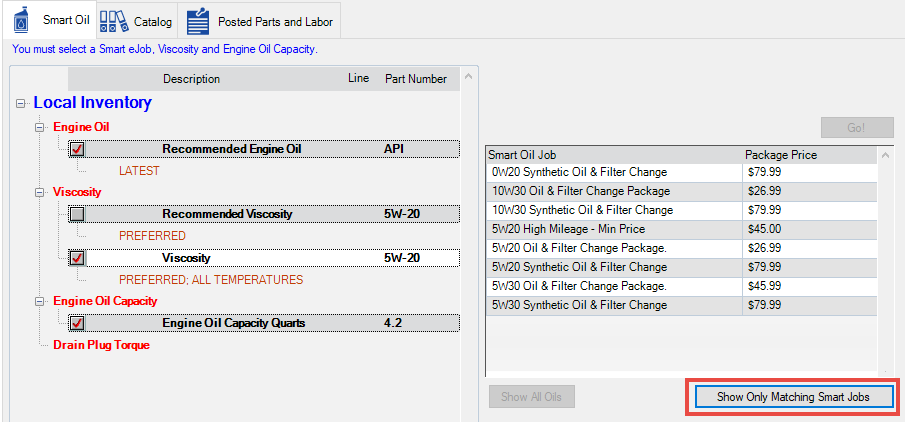
Task: Select the Local Inventory heading
Action: tap(92, 103)
